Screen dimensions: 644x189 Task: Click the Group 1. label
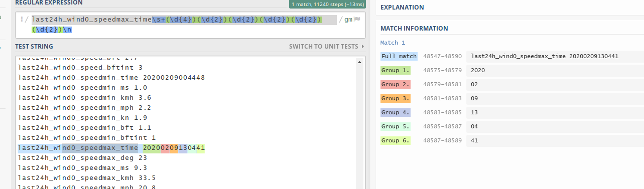tap(396, 70)
